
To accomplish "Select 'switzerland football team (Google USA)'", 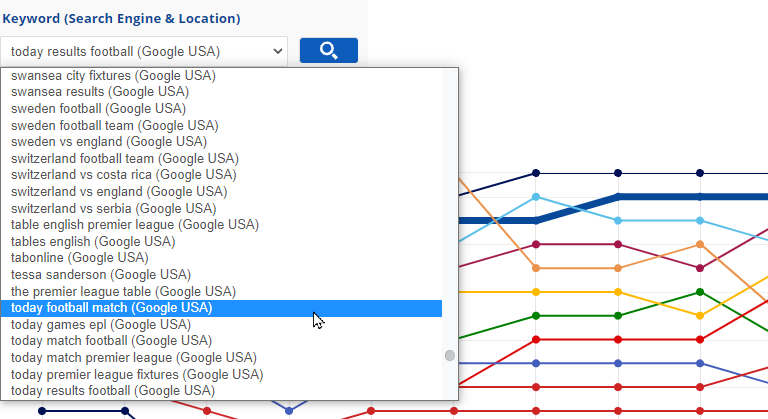I will tap(125, 158).
